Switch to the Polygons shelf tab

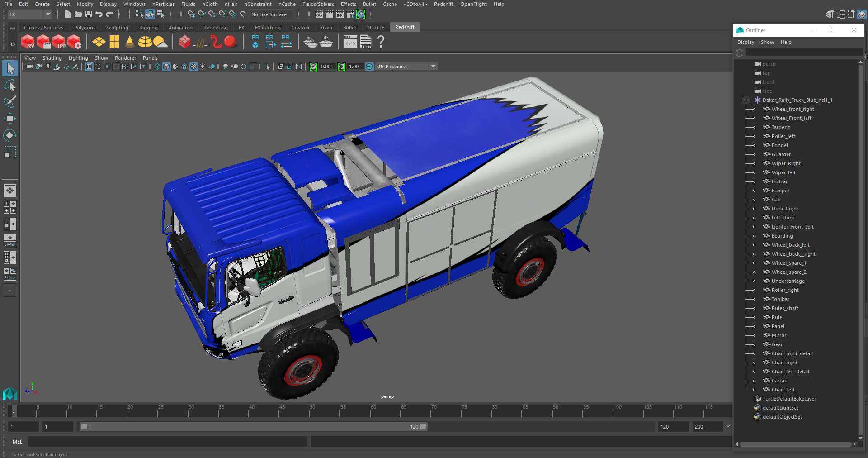coord(85,28)
